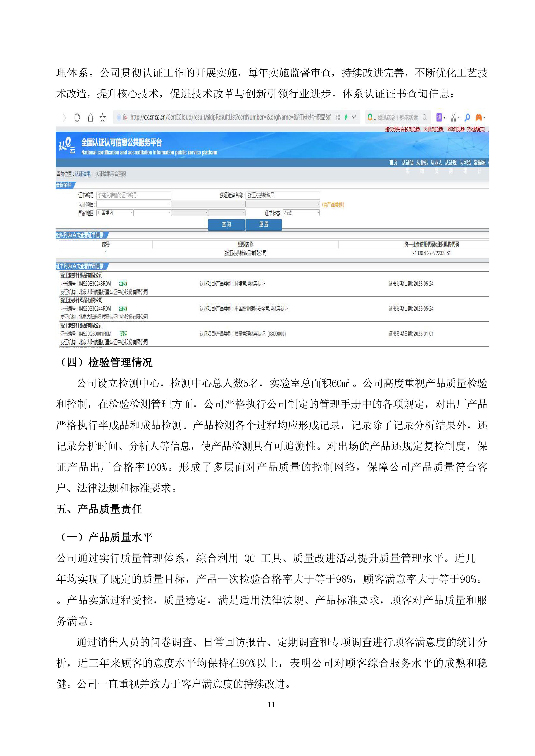Image resolution: width=535 pixels, height=756 pixels.
Task: Click 质量管理体系认证 (ISO9000) category text
Action: pos(260,334)
